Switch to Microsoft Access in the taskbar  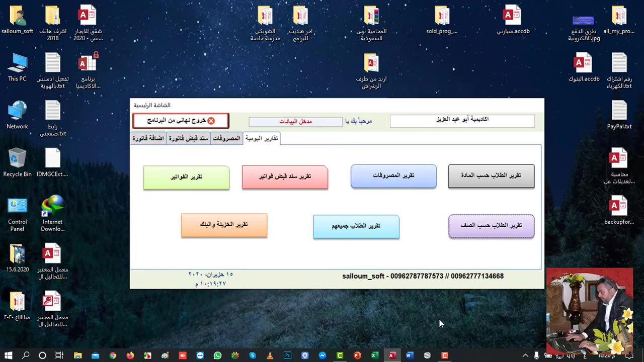tap(392, 355)
